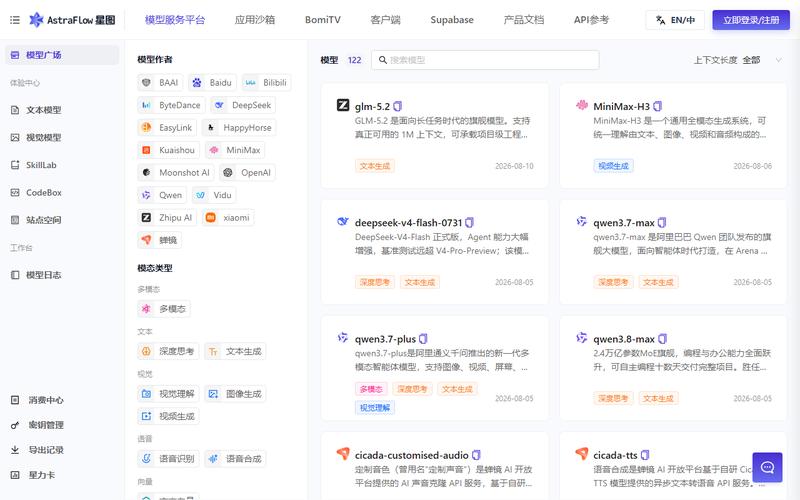Filter models by author xiaomi

click(228, 217)
